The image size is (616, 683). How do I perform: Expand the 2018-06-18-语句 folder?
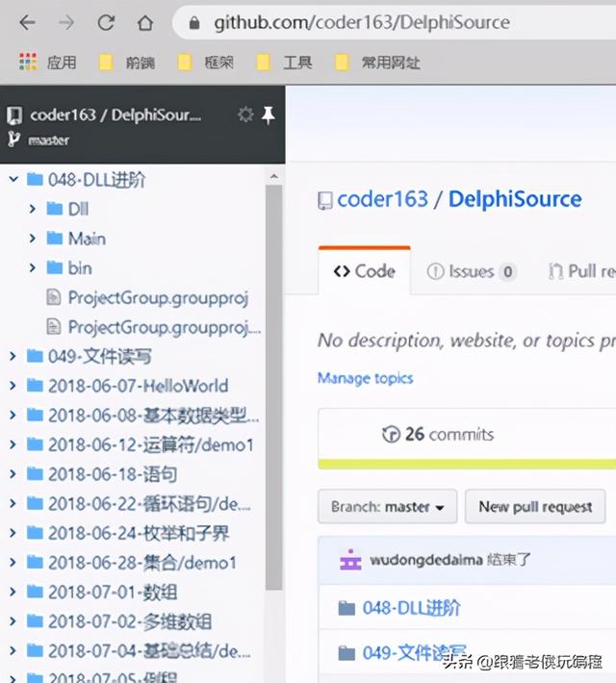tap(13, 474)
